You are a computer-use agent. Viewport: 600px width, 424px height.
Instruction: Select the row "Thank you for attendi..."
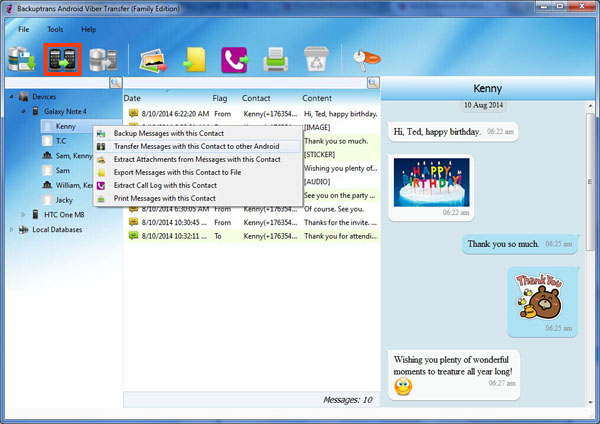(251, 236)
